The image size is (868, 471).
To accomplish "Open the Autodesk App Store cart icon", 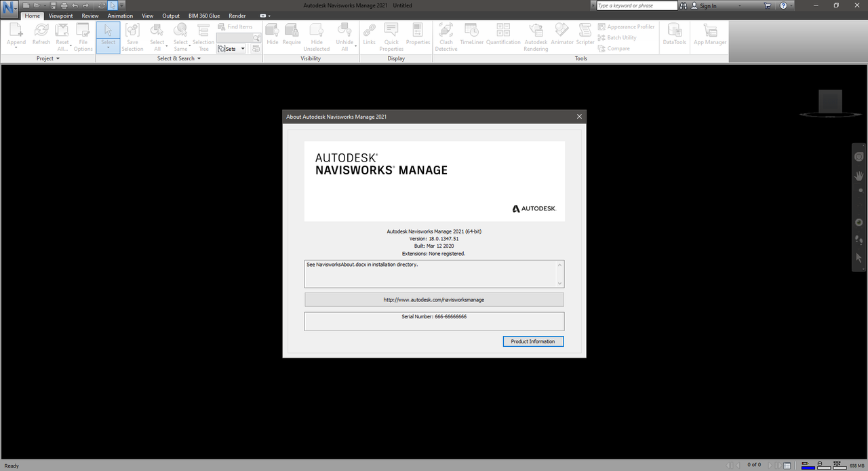I will point(768,5).
